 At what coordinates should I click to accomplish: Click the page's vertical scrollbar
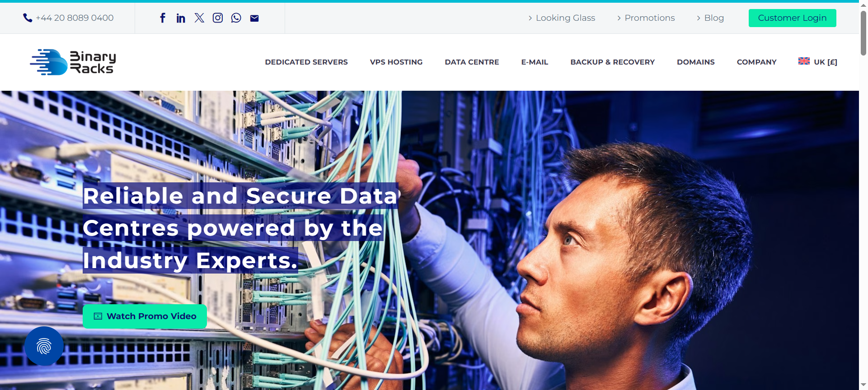pos(863,195)
